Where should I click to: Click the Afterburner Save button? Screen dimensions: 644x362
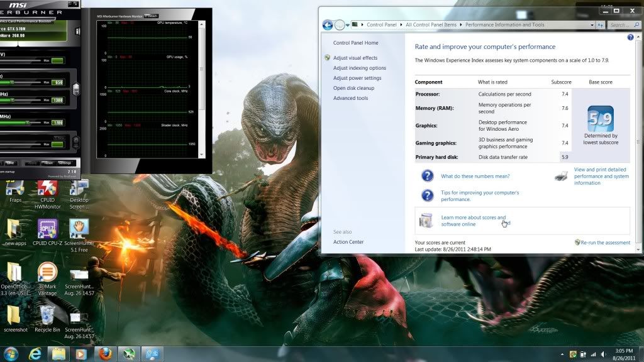[10, 163]
